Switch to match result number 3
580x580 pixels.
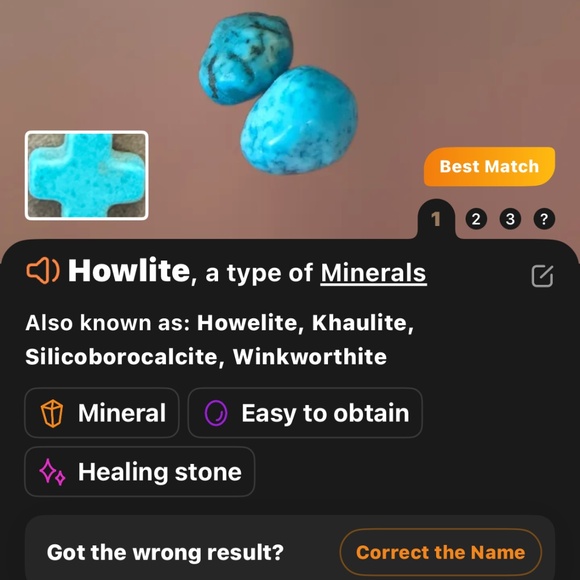tap(510, 219)
